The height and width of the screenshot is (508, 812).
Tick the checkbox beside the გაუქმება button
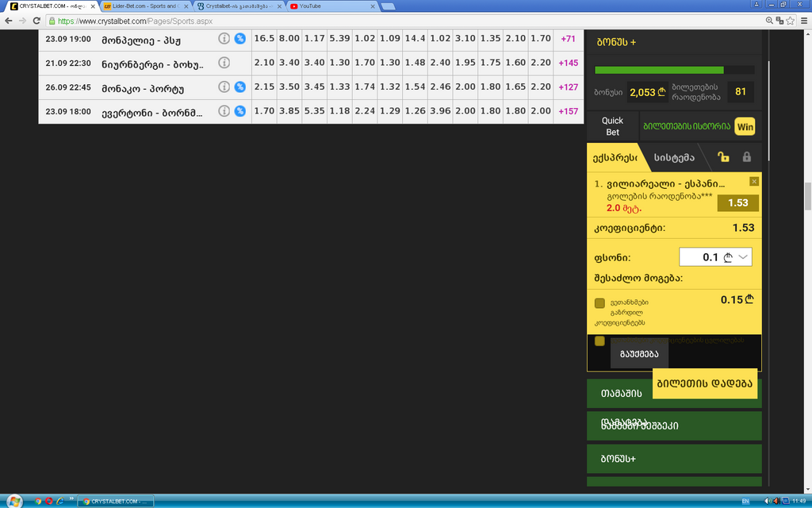(x=599, y=341)
